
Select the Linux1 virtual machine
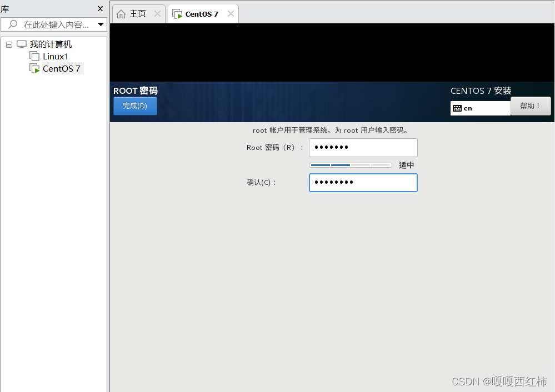coord(56,57)
